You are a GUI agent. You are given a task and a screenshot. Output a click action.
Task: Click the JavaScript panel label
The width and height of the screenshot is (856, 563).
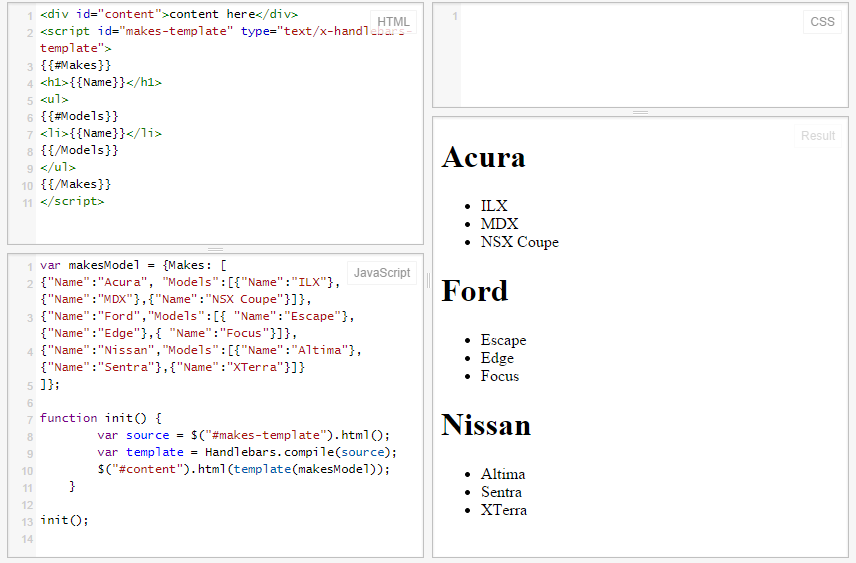[x=382, y=272]
